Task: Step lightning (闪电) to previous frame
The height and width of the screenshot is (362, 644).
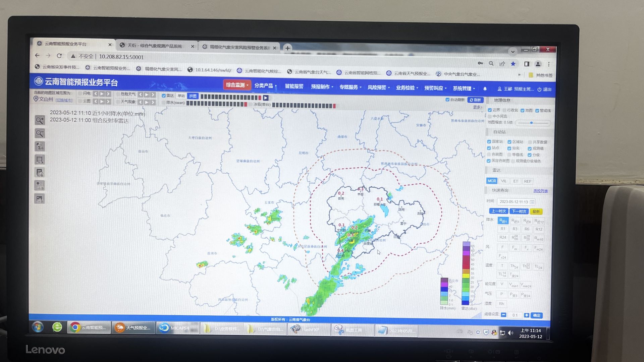Action: pos(96,94)
